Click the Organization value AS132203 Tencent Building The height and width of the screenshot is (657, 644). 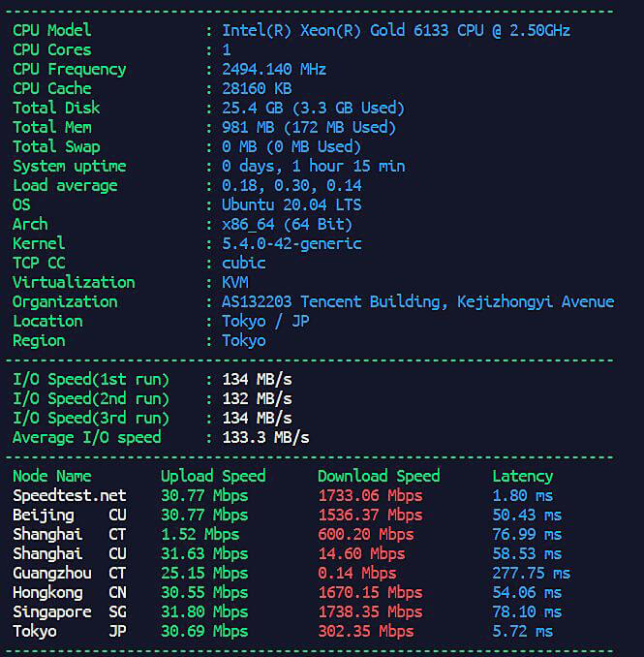point(418,301)
